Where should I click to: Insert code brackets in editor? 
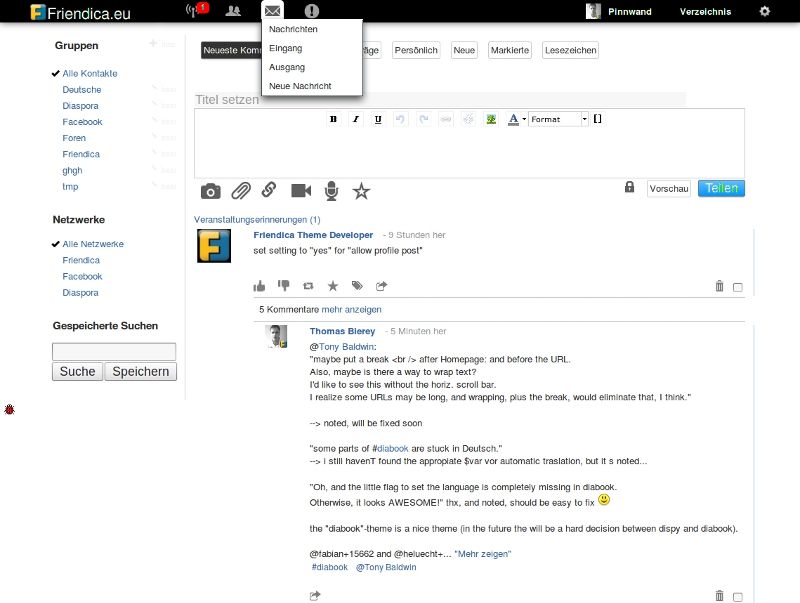(x=597, y=119)
